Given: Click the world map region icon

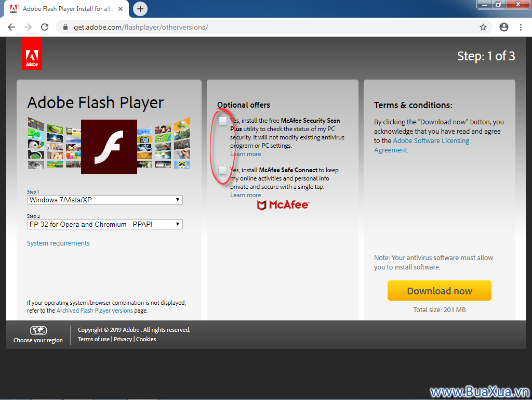Looking at the screenshot, I should 38,330.
